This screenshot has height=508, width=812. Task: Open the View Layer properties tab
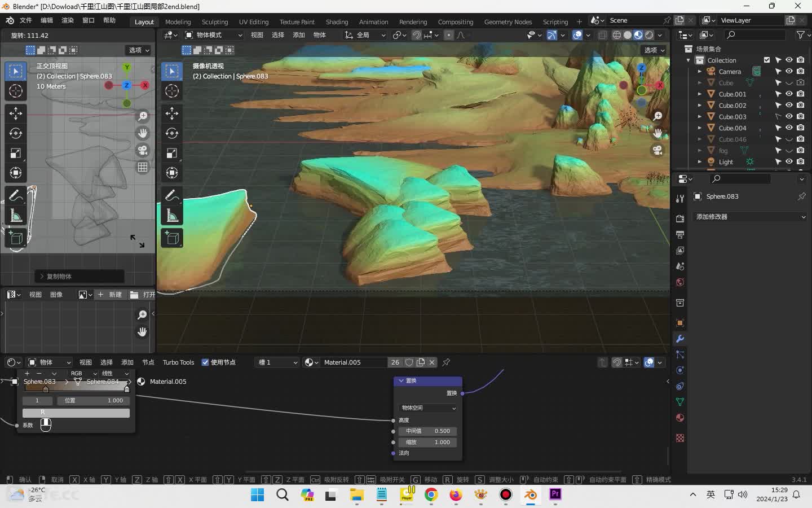point(680,250)
